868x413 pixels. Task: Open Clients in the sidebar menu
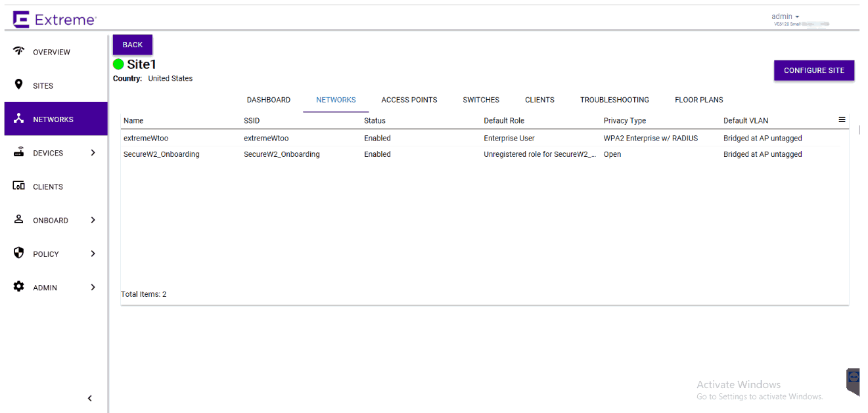pyautogui.click(x=48, y=187)
